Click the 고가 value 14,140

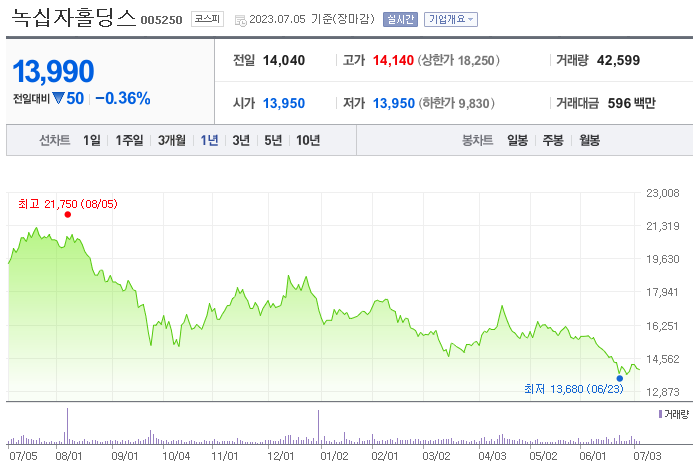393,60
